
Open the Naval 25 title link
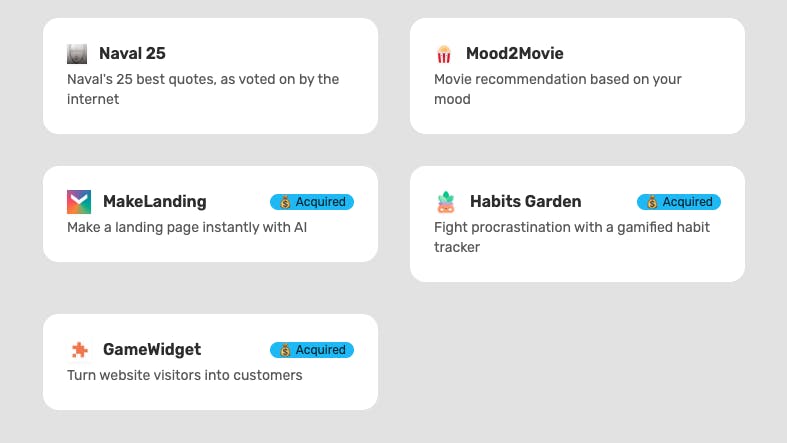(132, 53)
